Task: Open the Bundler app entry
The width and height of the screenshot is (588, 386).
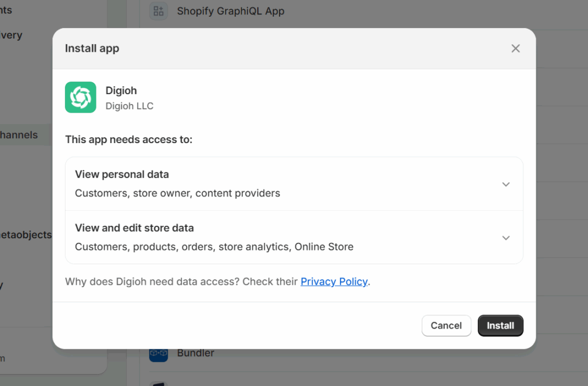Action: coord(196,353)
